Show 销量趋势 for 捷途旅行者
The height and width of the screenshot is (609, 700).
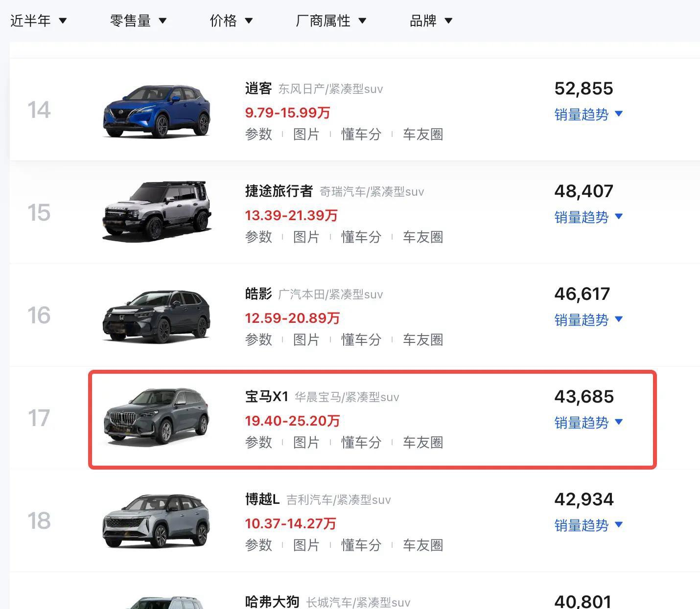pos(588,217)
